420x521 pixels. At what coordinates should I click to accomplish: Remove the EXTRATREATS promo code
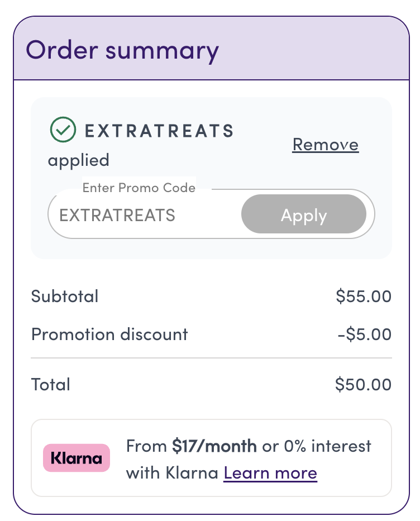pyautogui.click(x=325, y=145)
